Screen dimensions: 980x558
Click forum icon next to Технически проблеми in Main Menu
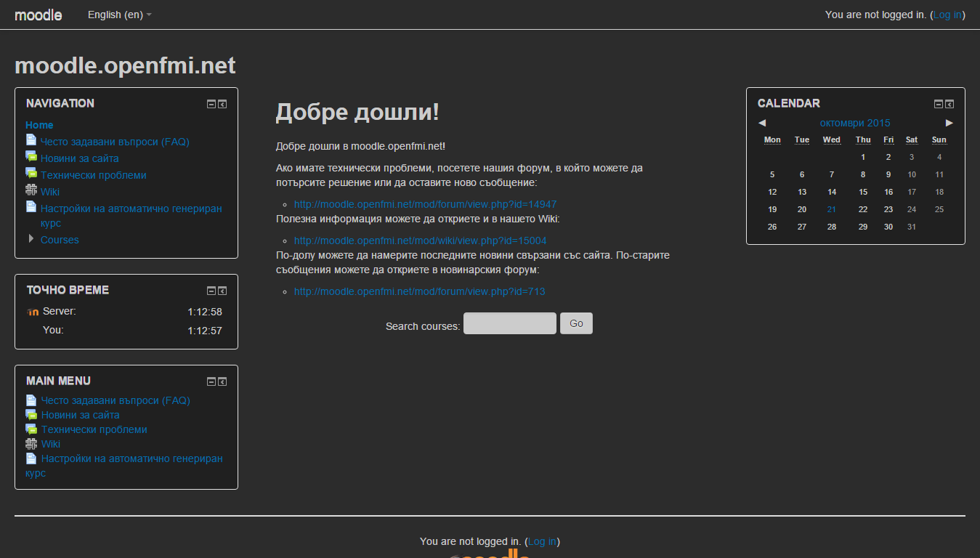pyautogui.click(x=31, y=429)
